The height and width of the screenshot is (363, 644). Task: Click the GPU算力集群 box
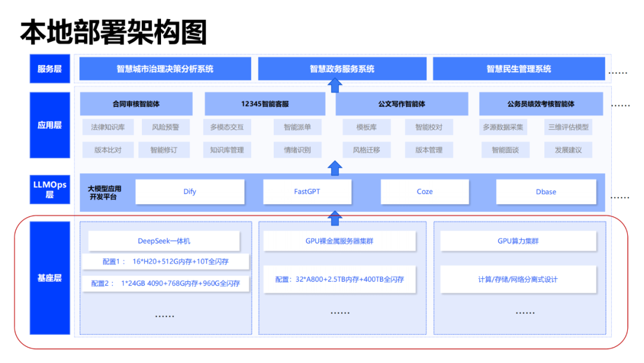coord(518,241)
